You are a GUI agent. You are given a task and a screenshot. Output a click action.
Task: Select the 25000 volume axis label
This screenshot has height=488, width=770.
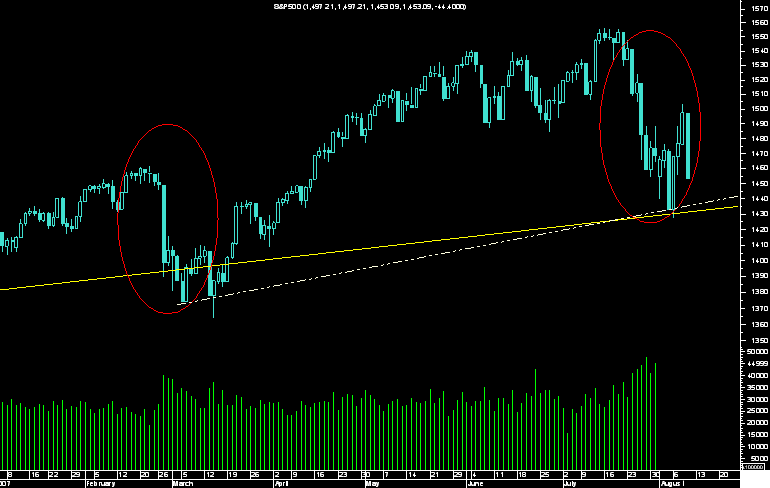point(758,411)
